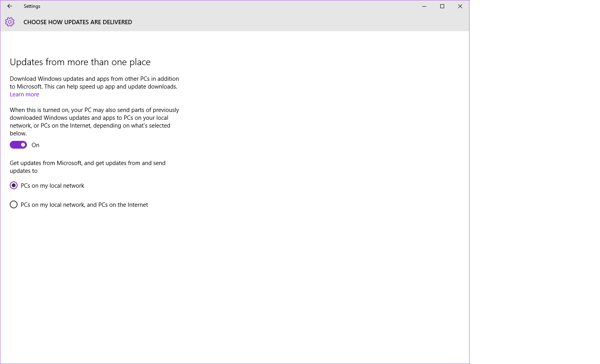Click the 'When this is turned on' paragraph
This screenshot has width=600, height=364.
(x=95, y=122)
